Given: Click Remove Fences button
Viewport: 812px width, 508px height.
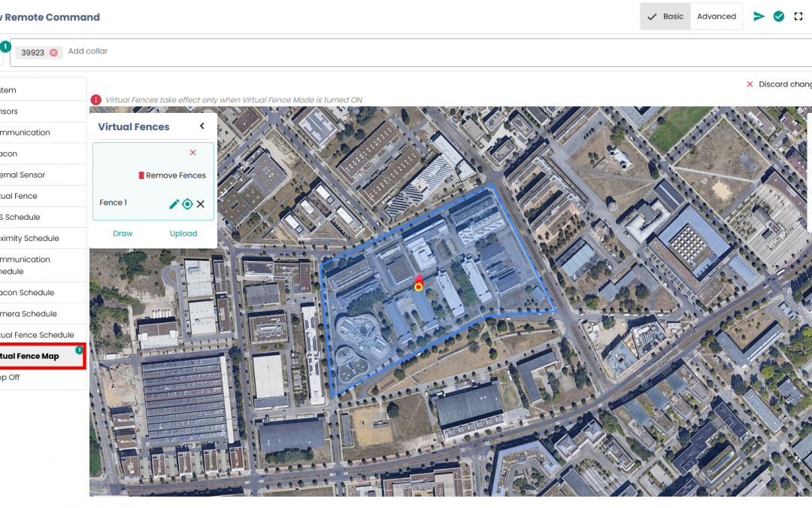Looking at the screenshot, I should [x=171, y=175].
